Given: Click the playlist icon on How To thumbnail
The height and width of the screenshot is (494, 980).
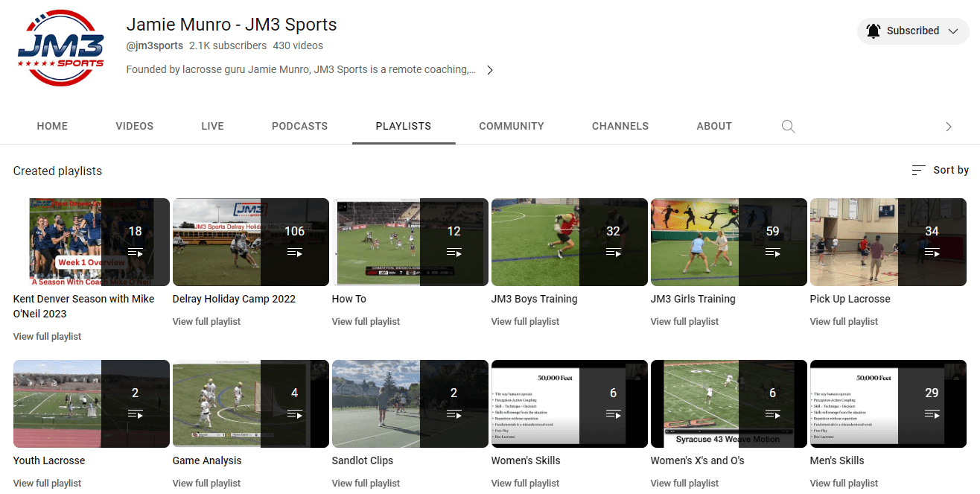Looking at the screenshot, I should click(454, 253).
